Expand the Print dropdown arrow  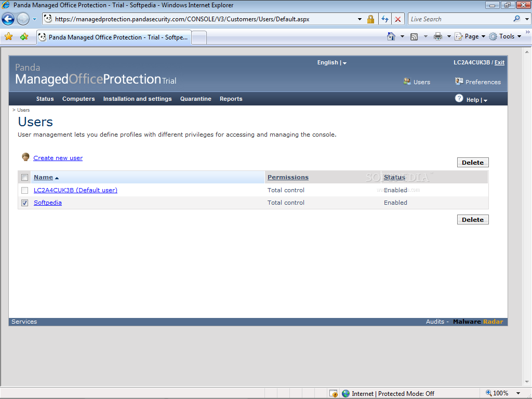448,37
